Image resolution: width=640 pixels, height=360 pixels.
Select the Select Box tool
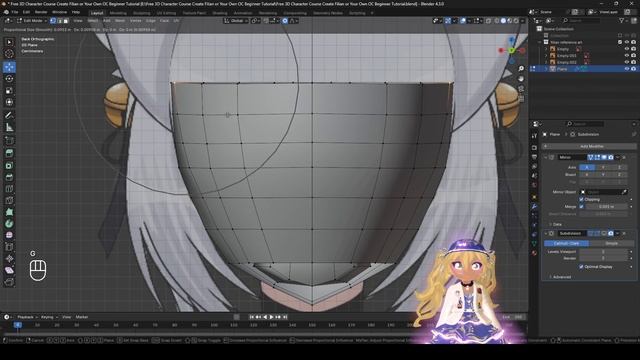click(x=9, y=42)
